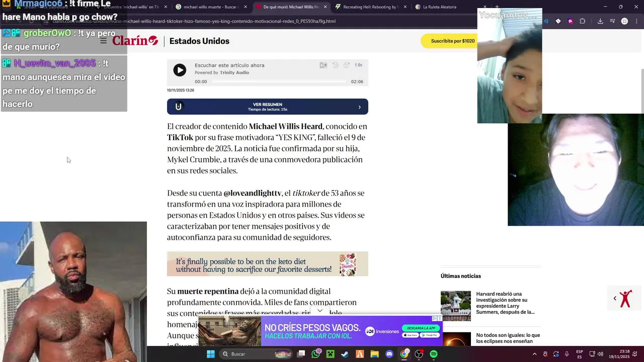Rewind audio ten seconds icon

tap(335, 65)
